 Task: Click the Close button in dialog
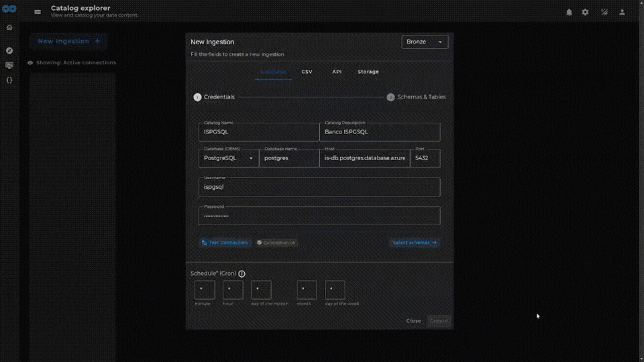tap(413, 320)
